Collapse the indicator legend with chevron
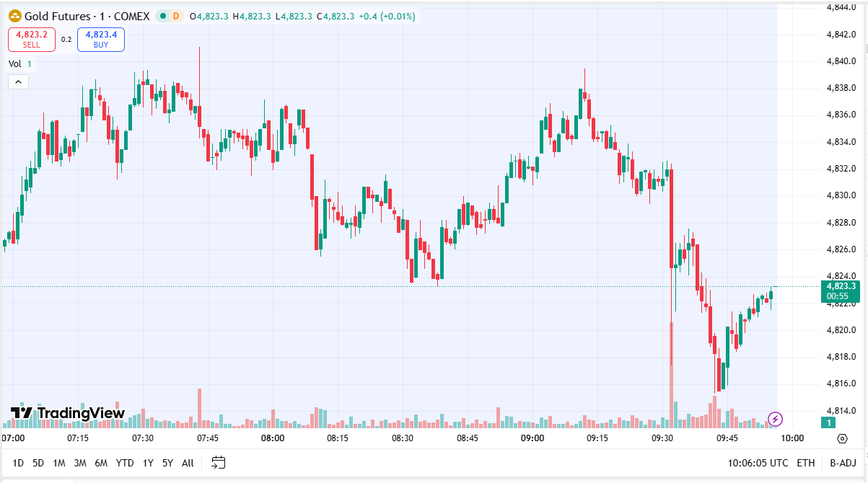This screenshot has height=483, width=868. coord(18,81)
